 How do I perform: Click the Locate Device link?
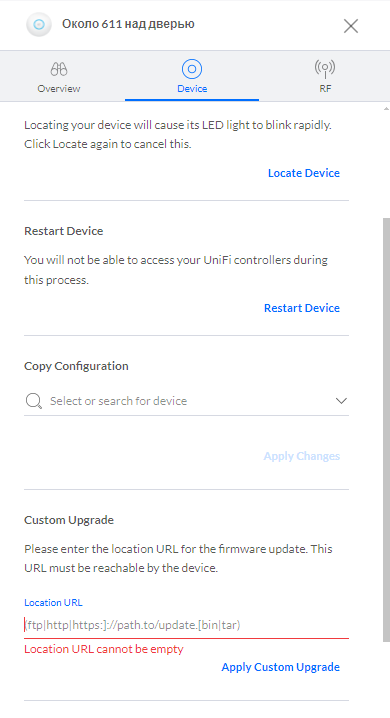(x=303, y=173)
